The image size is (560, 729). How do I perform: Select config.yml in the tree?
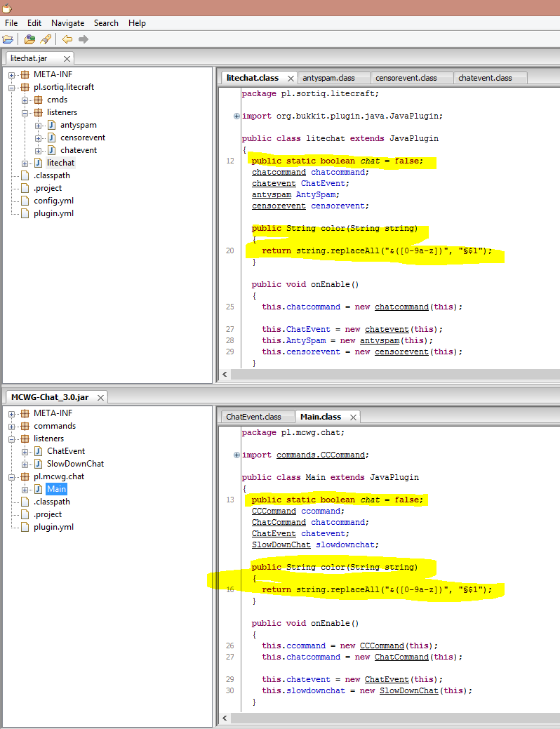click(53, 201)
